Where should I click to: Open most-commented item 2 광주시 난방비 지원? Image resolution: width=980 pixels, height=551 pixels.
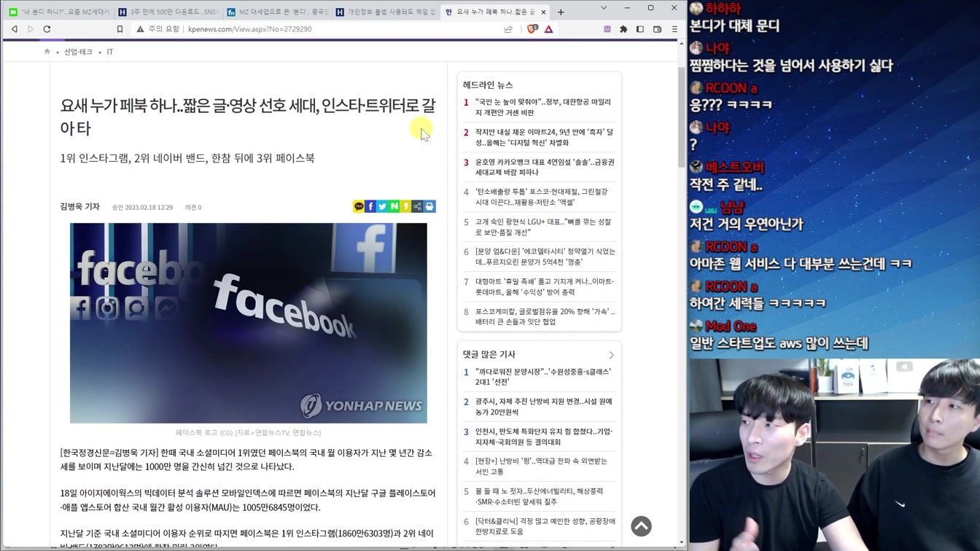click(544, 406)
